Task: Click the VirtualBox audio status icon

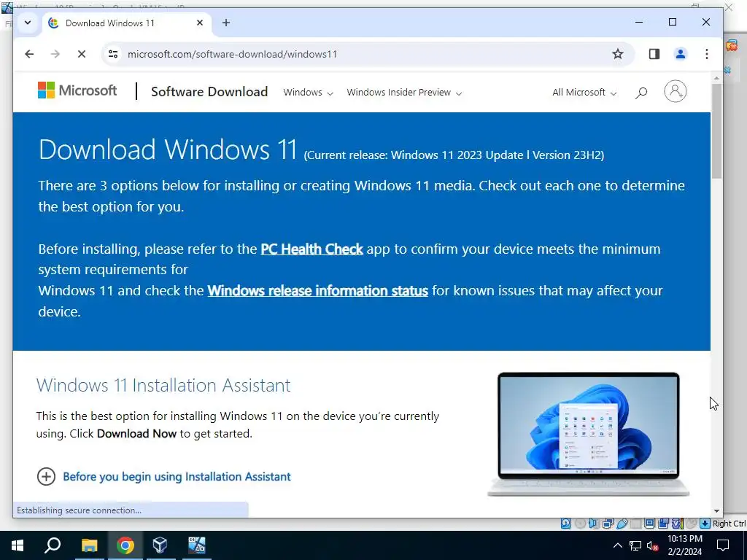Action: (x=594, y=524)
